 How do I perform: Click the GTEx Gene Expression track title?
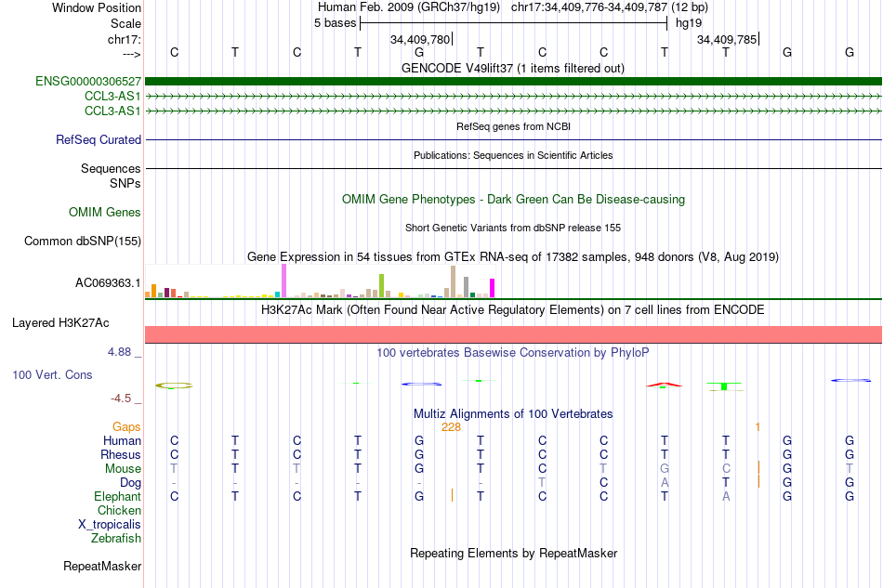pos(513,257)
